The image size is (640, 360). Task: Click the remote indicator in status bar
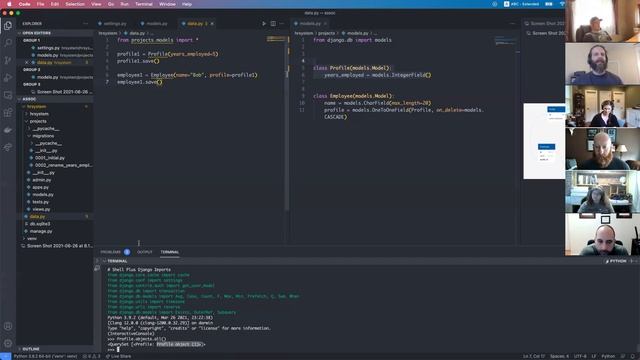click(x=5, y=356)
